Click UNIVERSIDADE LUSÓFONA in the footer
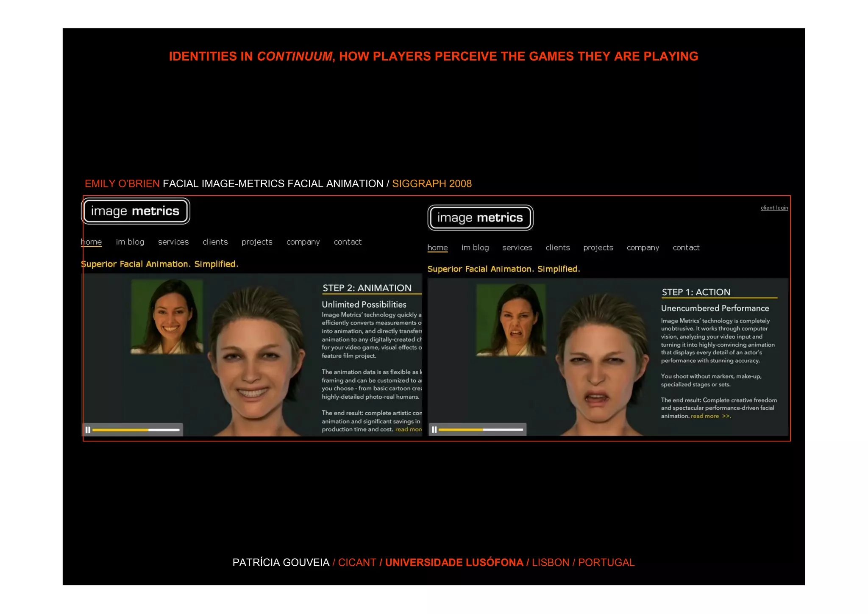The image size is (868, 614). pos(454,563)
